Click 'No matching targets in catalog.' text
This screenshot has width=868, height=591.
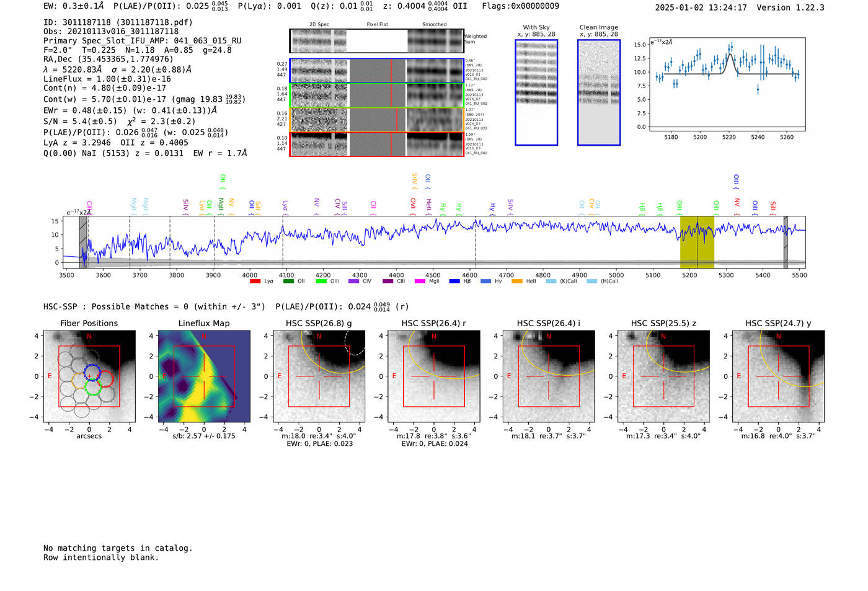(x=118, y=548)
